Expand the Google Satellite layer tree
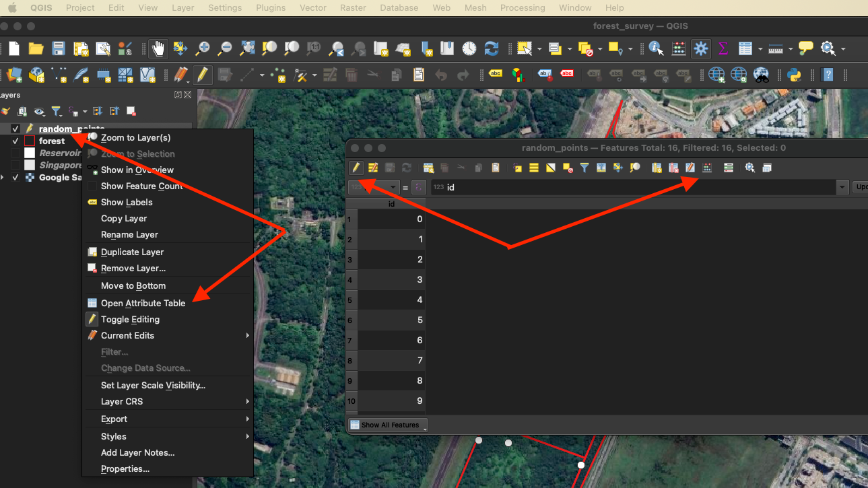868x488 pixels. pos(3,178)
